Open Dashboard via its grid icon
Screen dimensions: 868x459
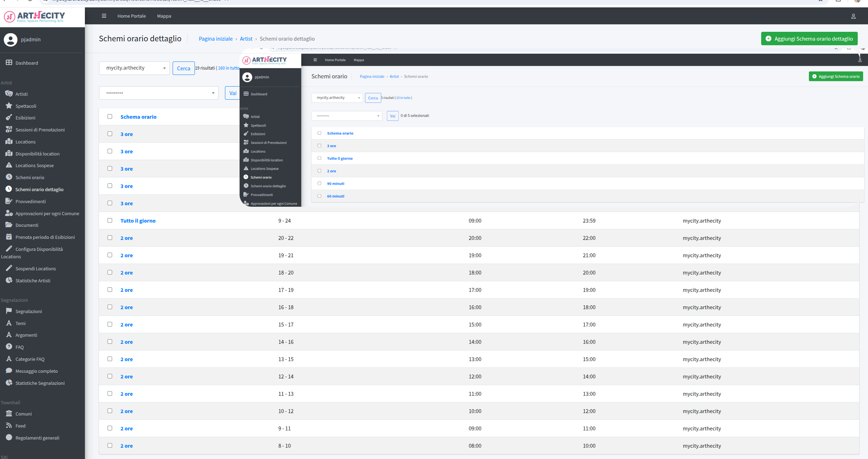click(x=9, y=63)
